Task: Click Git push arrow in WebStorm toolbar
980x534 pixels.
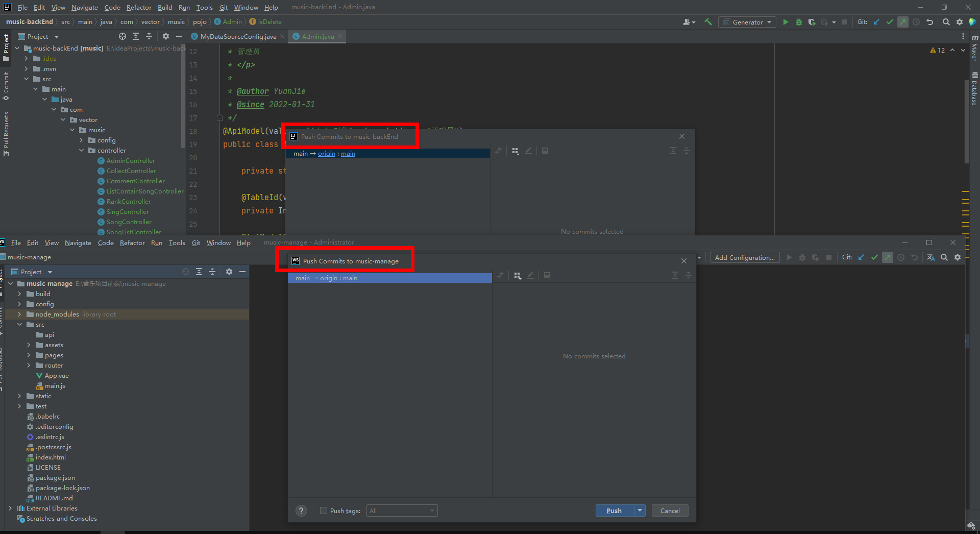Action: pos(888,257)
